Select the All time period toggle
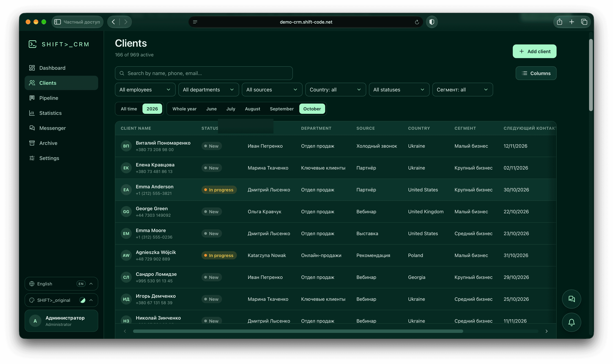Screen dimensions: 613x364 coord(129,109)
